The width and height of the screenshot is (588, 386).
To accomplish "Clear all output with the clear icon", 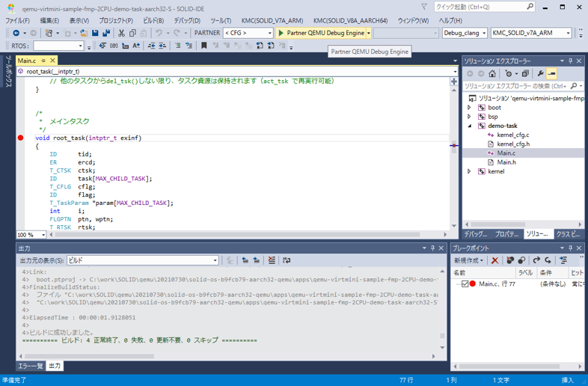I will pyautogui.click(x=272, y=260).
